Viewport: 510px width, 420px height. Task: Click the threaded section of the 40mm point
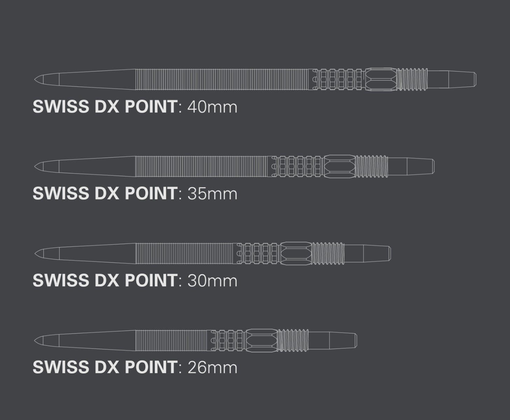tap(412, 79)
